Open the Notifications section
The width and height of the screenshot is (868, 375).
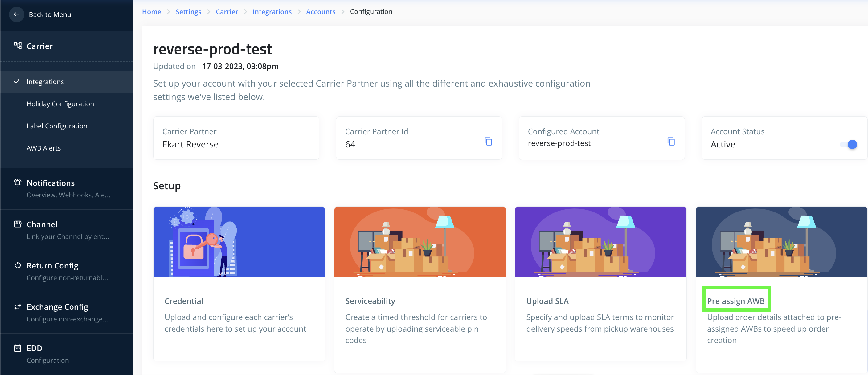(67, 189)
